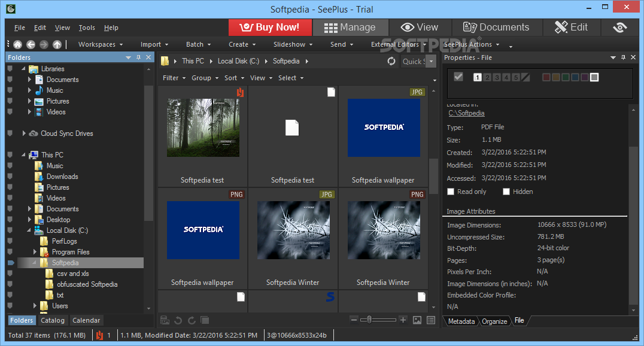The height and width of the screenshot is (346, 644).
Task: Click the SeePlus logo icon in title bar
Action: [11, 8]
